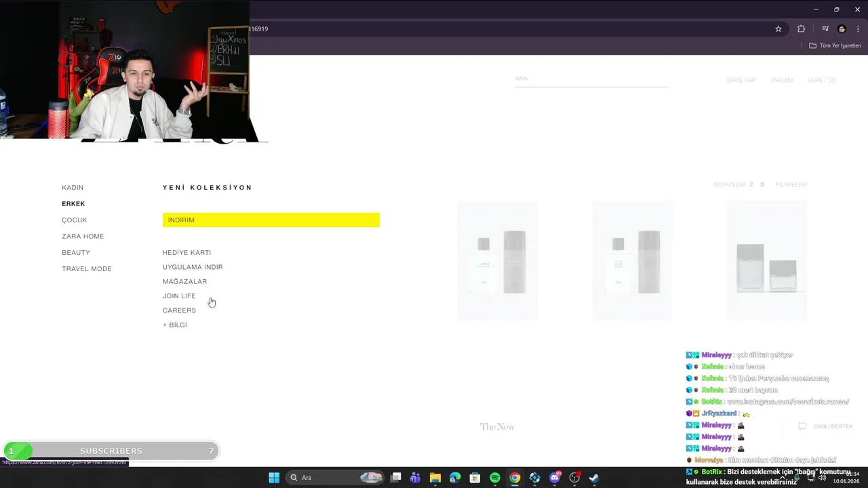868x488 pixels.
Task: Open the third square-bottle product thumbnail
Action: [x=767, y=260]
